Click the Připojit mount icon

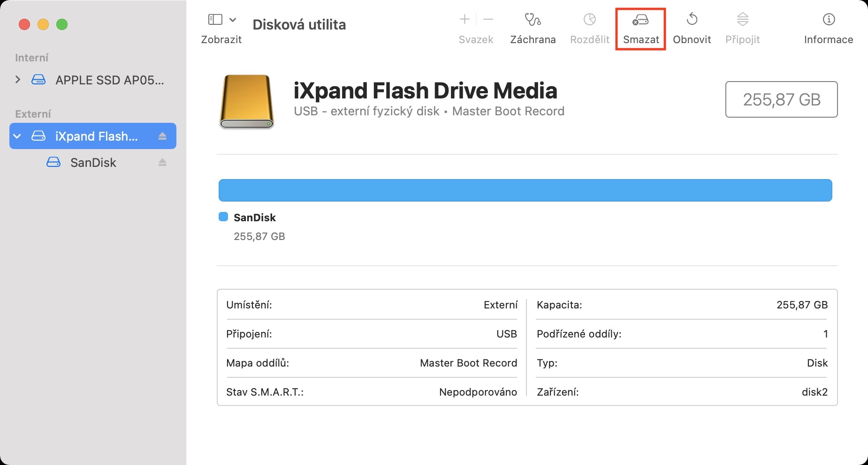click(742, 20)
